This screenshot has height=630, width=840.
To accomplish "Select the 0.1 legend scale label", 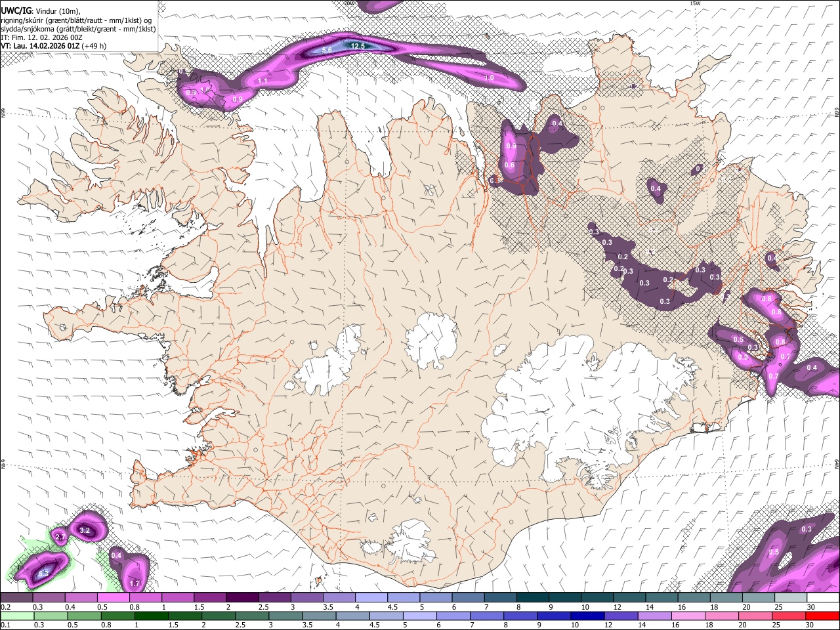I will [5, 625].
